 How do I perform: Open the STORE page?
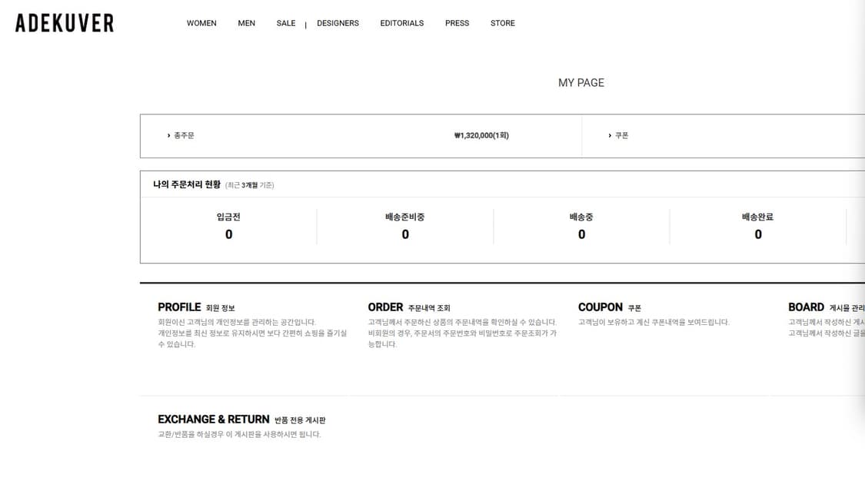pos(502,23)
